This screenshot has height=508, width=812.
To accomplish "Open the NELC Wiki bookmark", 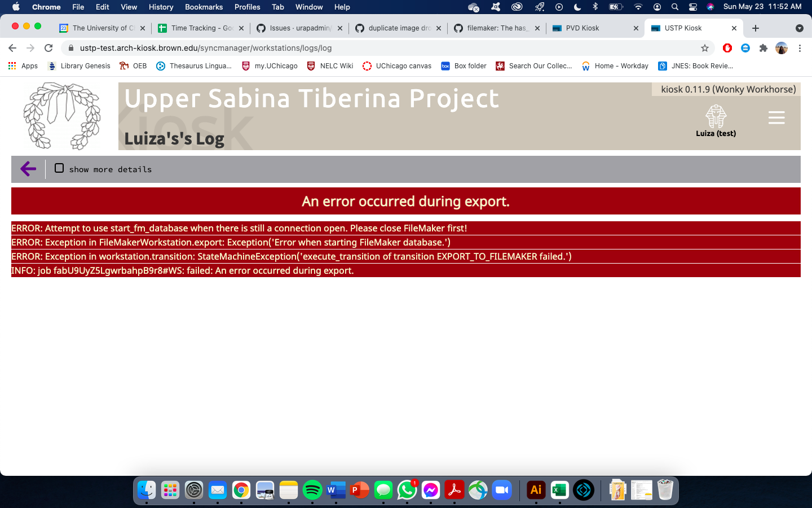I will pos(330,66).
